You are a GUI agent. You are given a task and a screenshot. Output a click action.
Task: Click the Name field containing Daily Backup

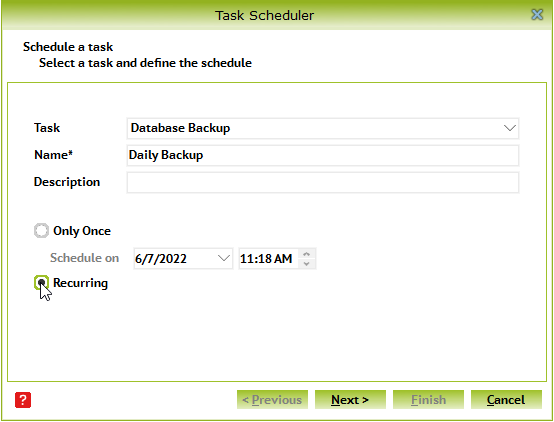323,155
